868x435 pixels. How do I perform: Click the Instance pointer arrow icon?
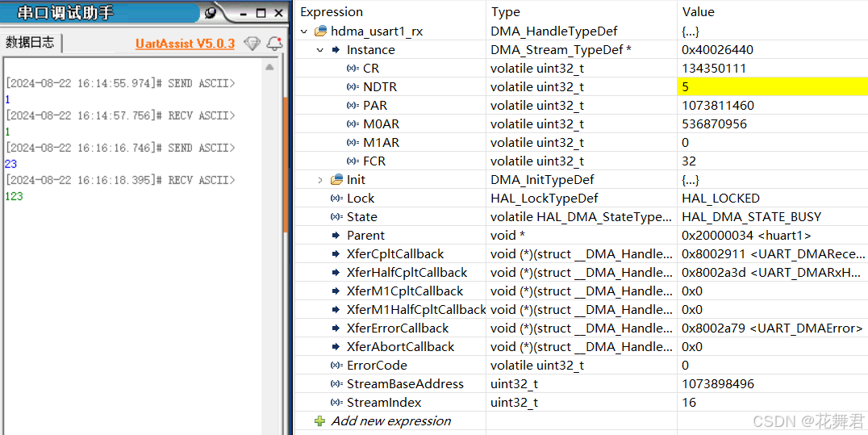(336, 50)
